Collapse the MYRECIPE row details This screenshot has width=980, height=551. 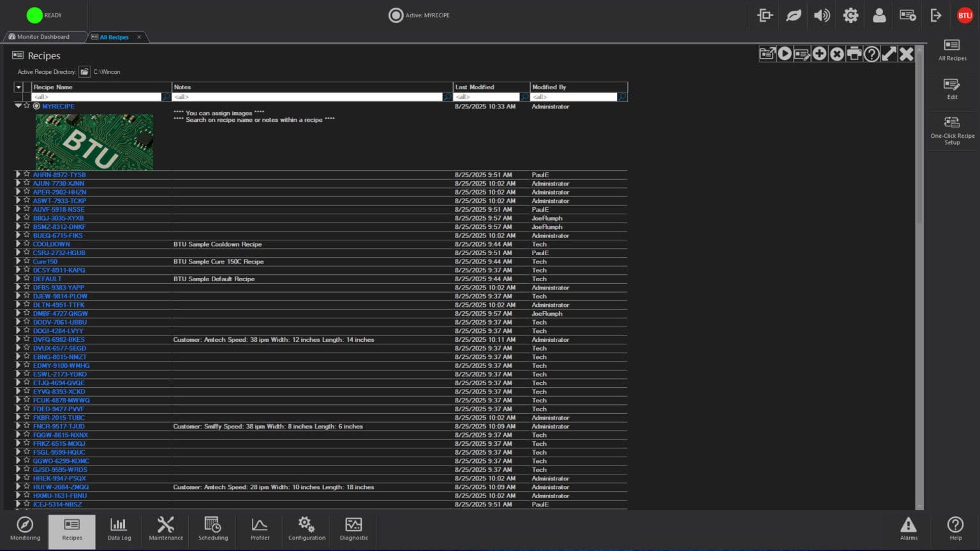coord(18,106)
